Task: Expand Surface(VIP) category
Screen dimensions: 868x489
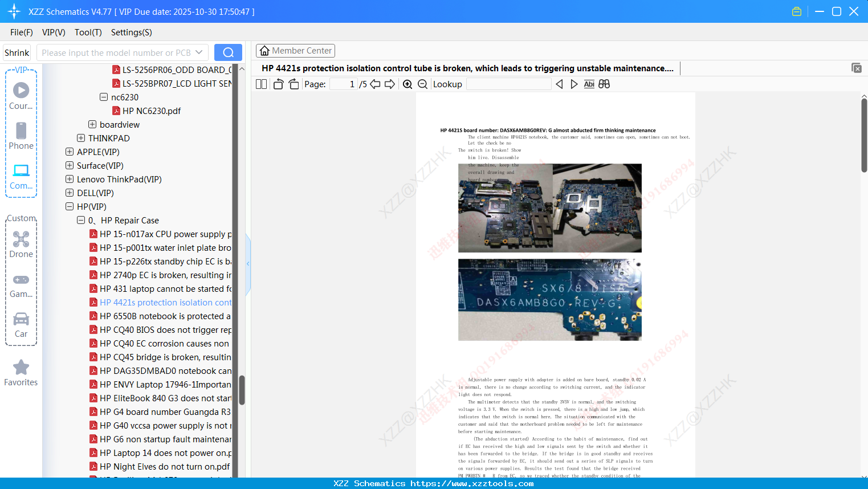Action: (70, 165)
